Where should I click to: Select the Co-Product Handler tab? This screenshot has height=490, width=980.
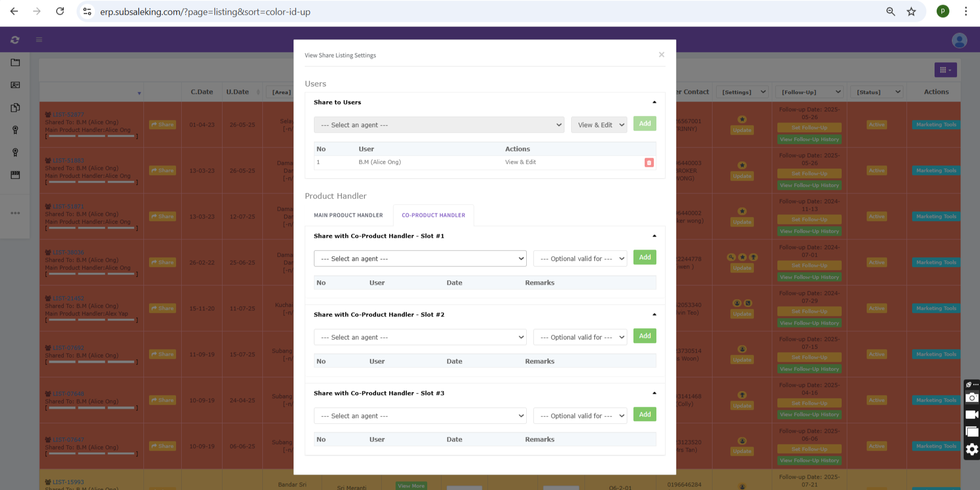tap(433, 215)
